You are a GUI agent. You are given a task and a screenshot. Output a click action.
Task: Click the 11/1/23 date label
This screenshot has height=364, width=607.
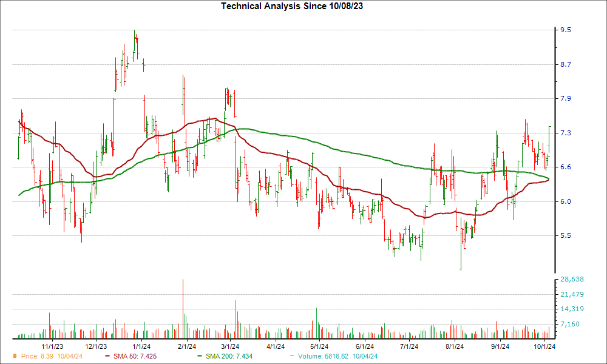coord(52,346)
